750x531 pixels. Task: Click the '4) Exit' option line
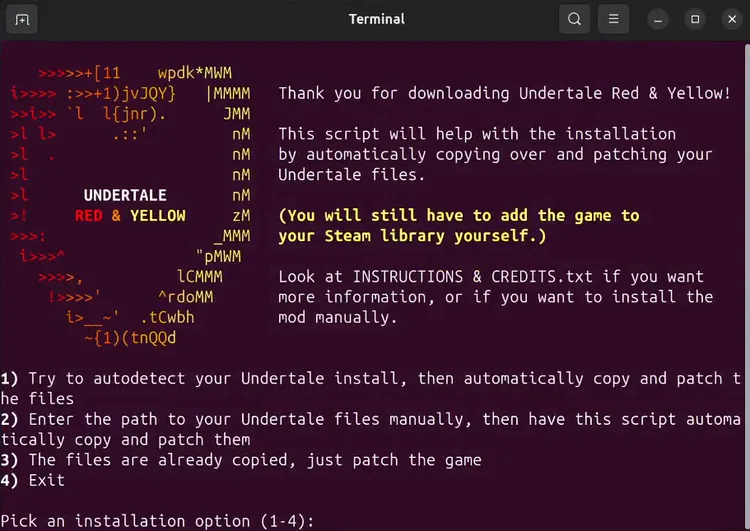coord(33,480)
